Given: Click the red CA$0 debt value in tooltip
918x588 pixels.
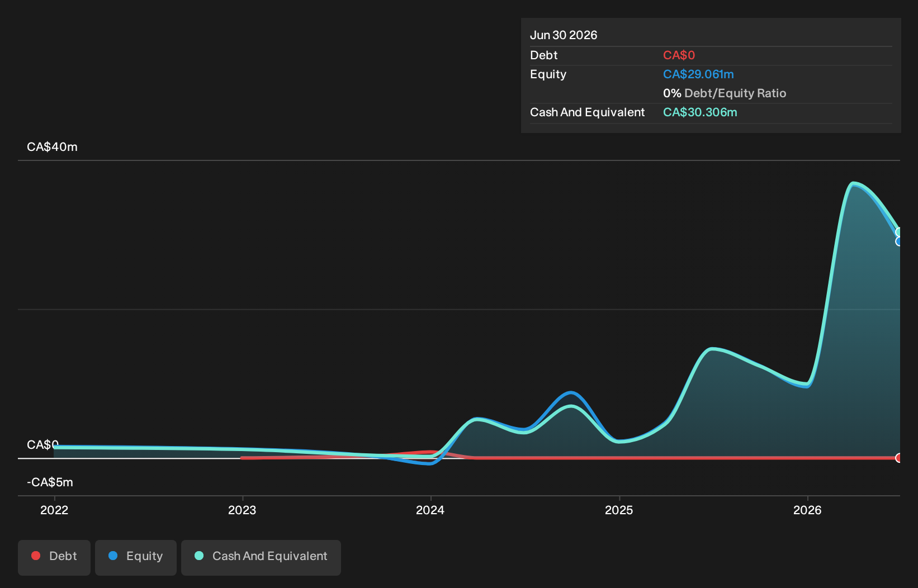Looking at the screenshot, I should click(679, 55).
